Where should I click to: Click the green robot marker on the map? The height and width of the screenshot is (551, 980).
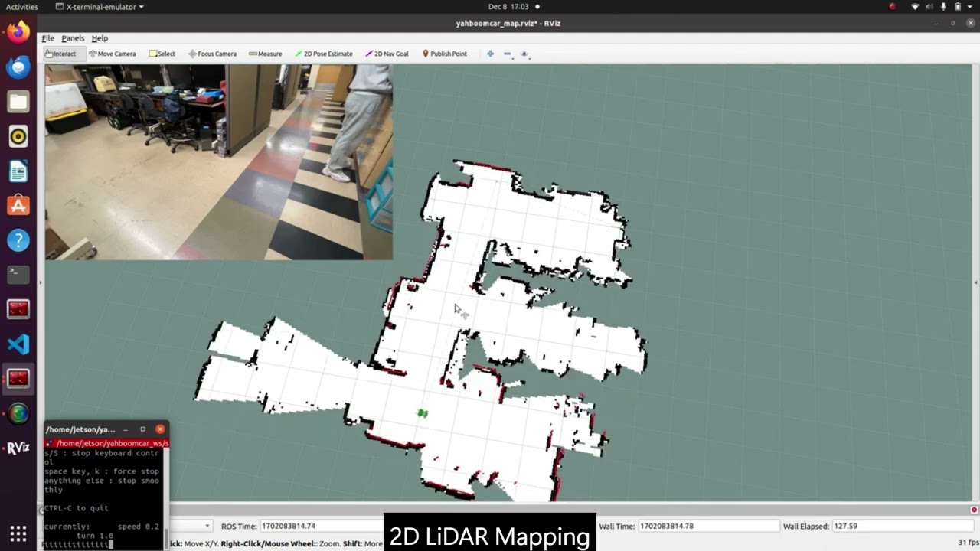pos(422,413)
